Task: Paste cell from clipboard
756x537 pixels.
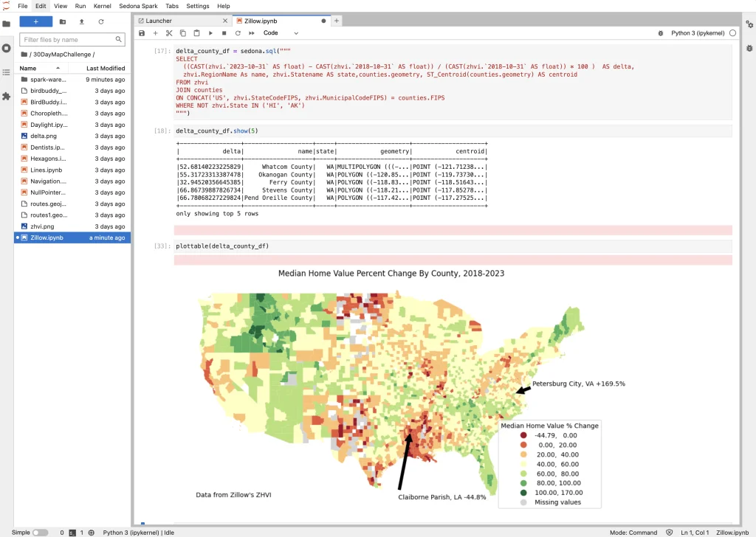Action: tap(196, 33)
